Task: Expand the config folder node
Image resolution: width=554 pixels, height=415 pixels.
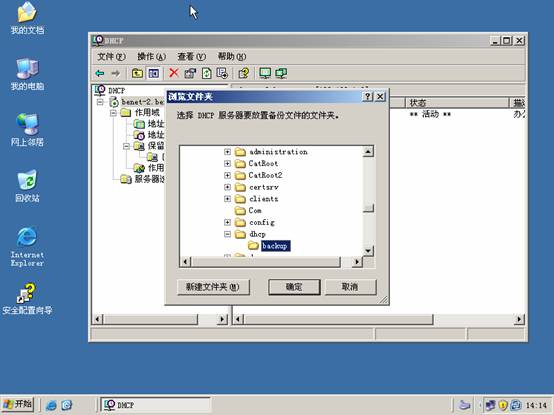Action: pos(228,222)
